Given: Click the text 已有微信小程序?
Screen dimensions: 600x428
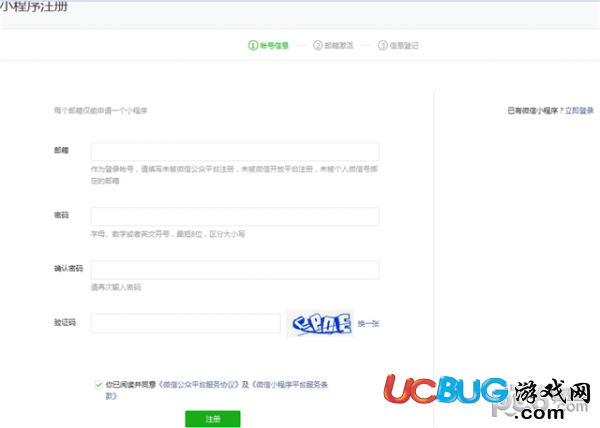Looking at the screenshot, I should (x=535, y=111).
